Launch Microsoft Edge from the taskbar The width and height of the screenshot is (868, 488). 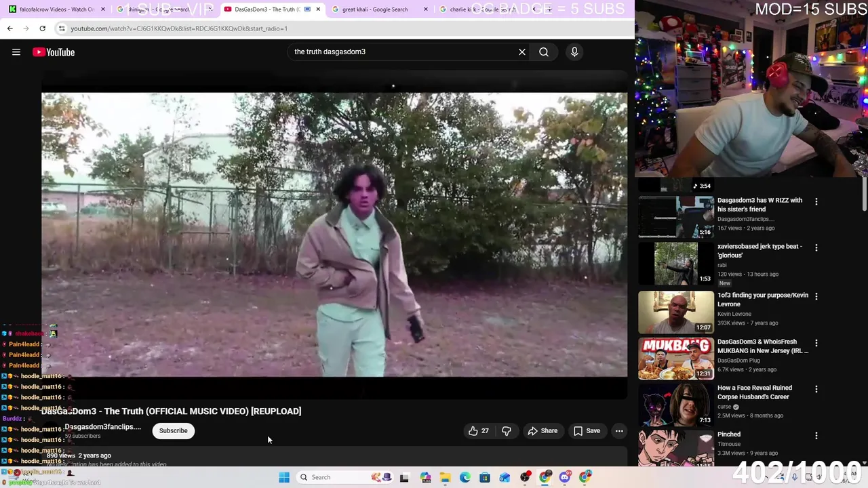(465, 477)
